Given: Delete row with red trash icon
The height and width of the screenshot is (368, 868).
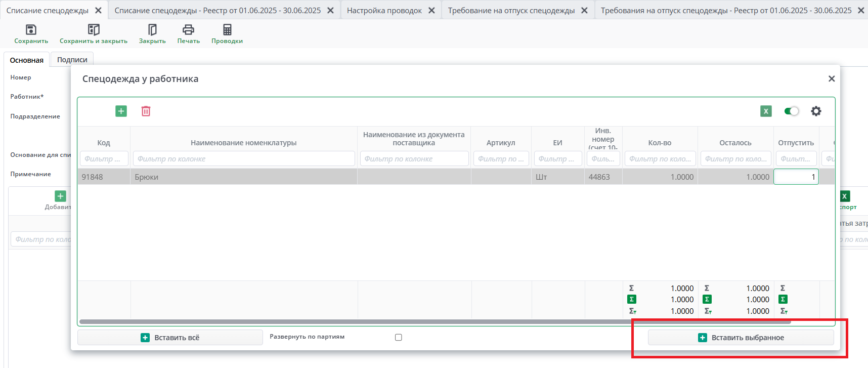Looking at the screenshot, I should (x=146, y=111).
